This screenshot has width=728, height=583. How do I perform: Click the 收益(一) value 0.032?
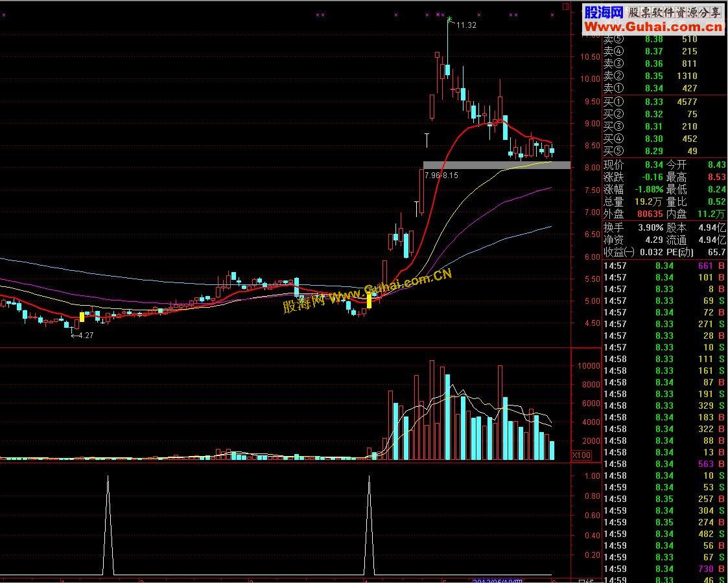coord(650,252)
